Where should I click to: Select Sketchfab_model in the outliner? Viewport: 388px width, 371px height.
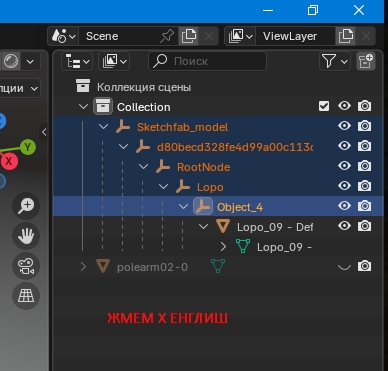point(183,127)
